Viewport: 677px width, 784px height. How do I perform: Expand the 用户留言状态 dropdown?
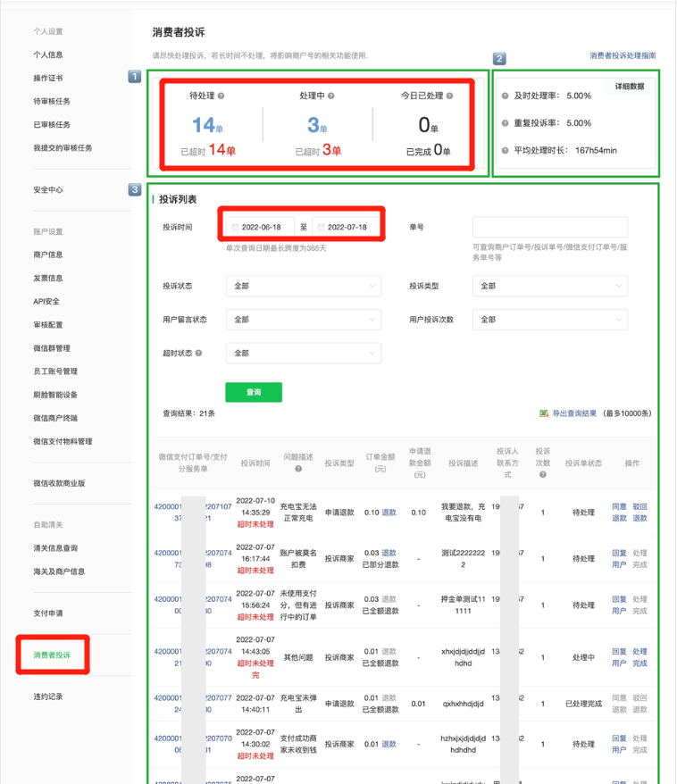(304, 320)
